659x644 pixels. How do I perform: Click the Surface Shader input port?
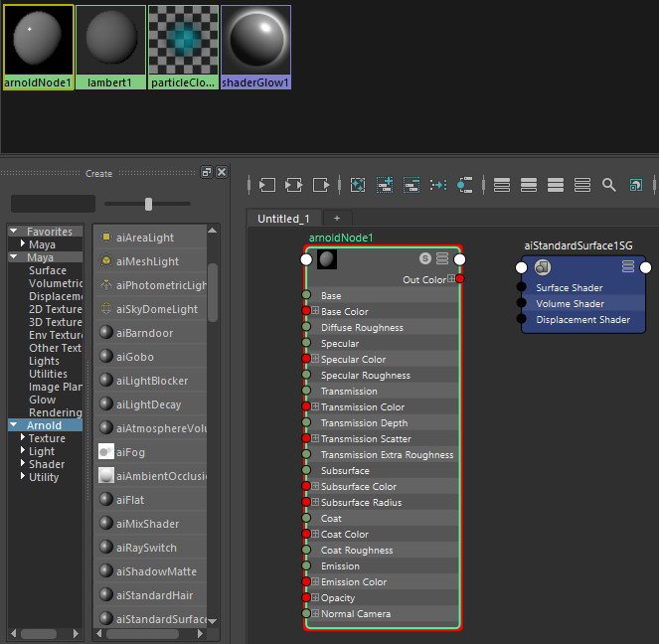tap(521, 287)
